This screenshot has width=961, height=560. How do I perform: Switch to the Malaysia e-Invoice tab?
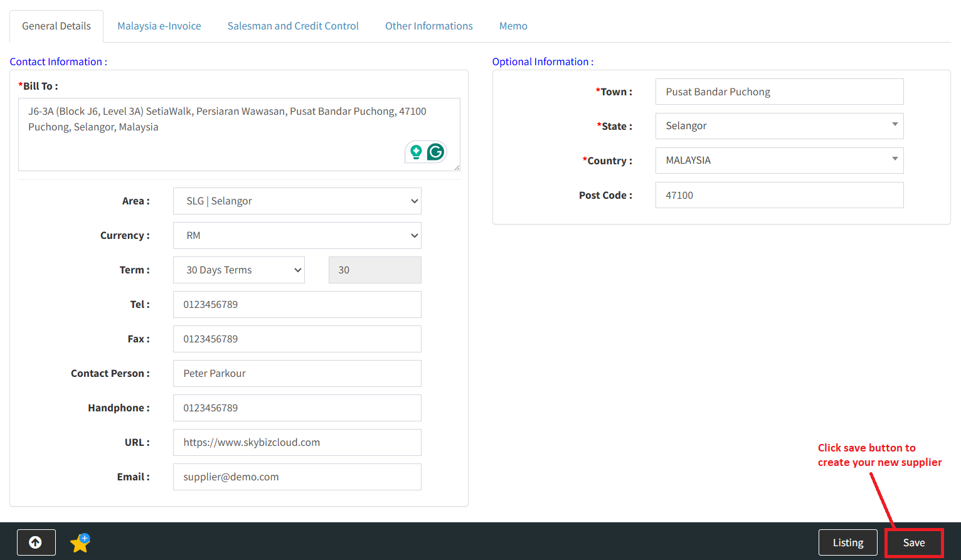coord(159,26)
